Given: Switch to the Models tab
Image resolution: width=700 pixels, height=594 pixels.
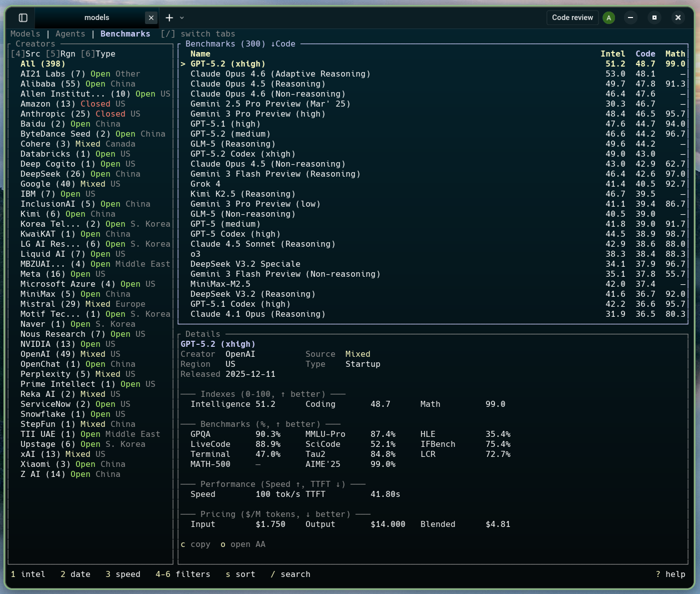Looking at the screenshot, I should (25, 34).
